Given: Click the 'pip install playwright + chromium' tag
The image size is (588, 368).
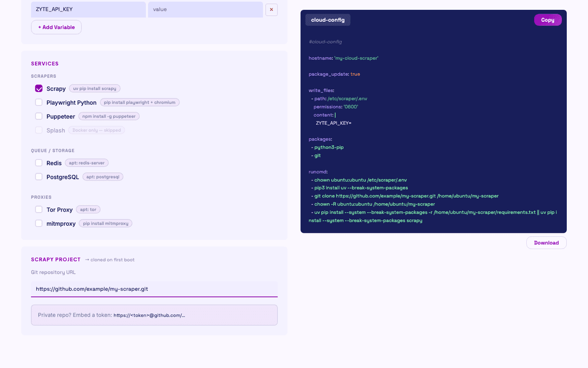Looking at the screenshot, I should (139, 102).
